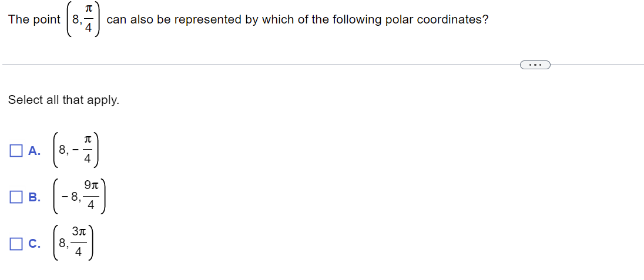644x280 pixels.
Task: Click the 3π numerator in option C
Action: point(79,232)
